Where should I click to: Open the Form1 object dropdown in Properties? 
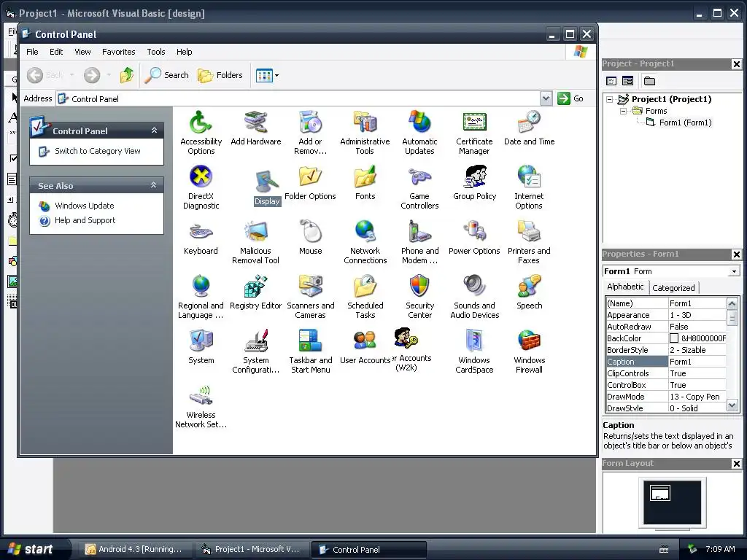pos(734,271)
